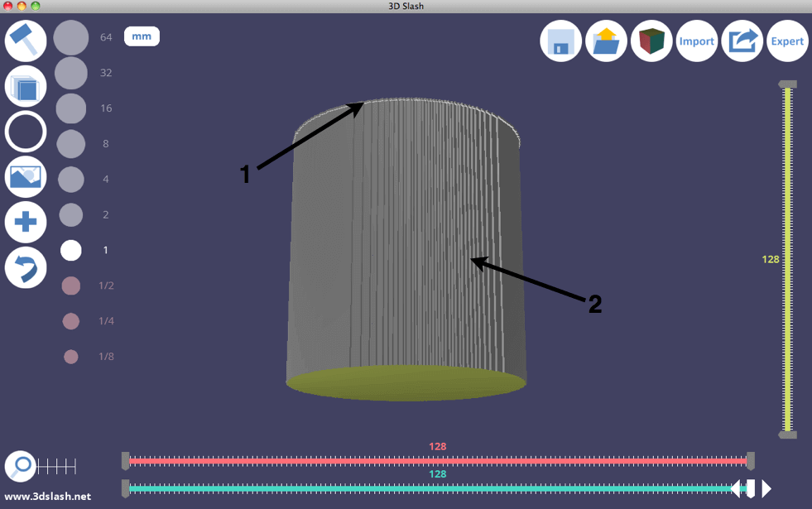Screen dimensions: 812x509
Task: Click the yellow slider's top handle
Action: tap(788, 84)
